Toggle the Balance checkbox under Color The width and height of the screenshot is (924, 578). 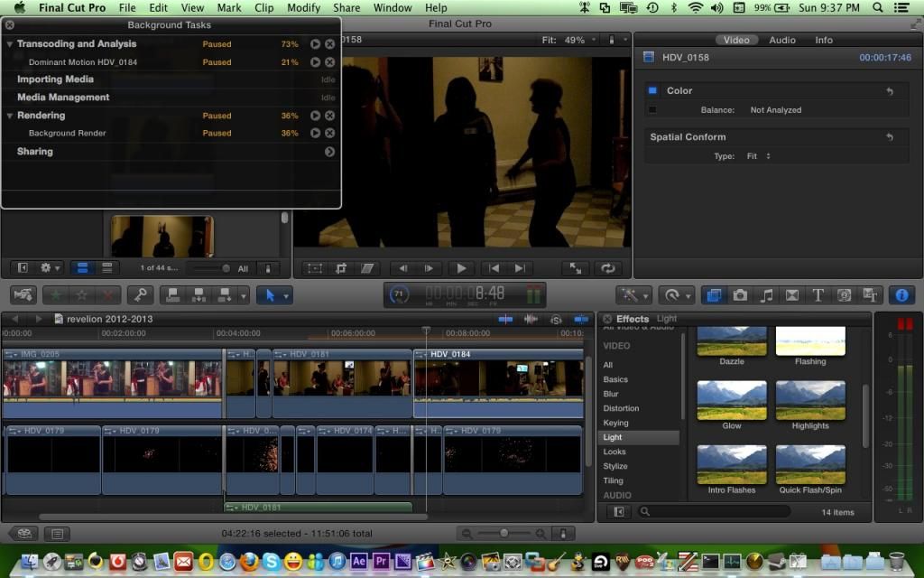tap(652, 109)
